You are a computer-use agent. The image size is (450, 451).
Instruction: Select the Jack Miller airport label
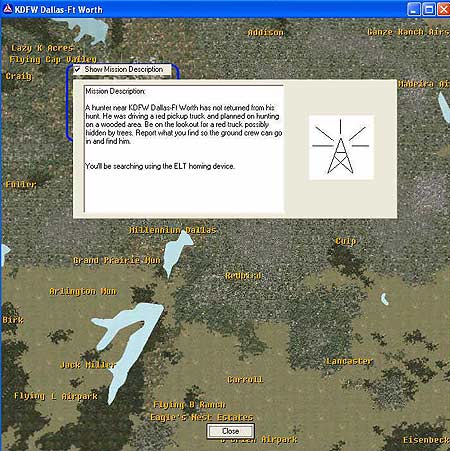88,365
